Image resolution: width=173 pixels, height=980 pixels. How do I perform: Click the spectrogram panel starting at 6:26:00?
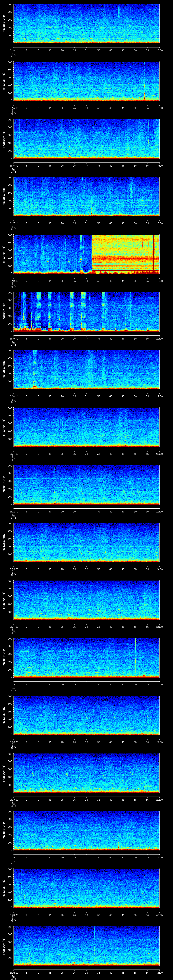click(x=87, y=715)
